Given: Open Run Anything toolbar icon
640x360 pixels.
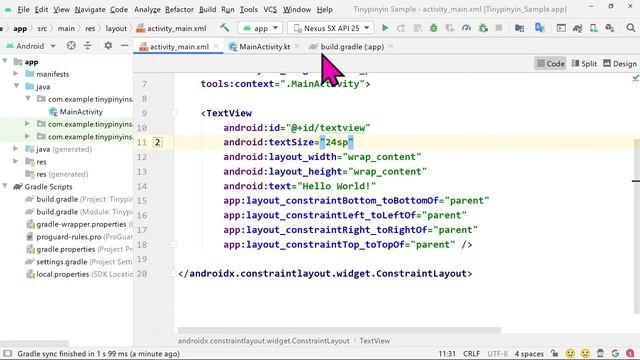Looking at the screenshot, I should pyautogui.click(x=561, y=28).
